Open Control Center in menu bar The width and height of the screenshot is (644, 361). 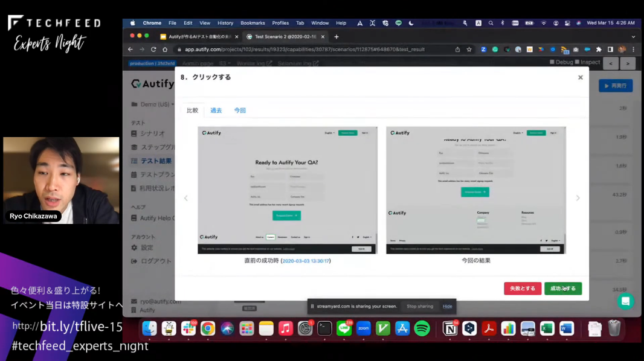[567, 23]
